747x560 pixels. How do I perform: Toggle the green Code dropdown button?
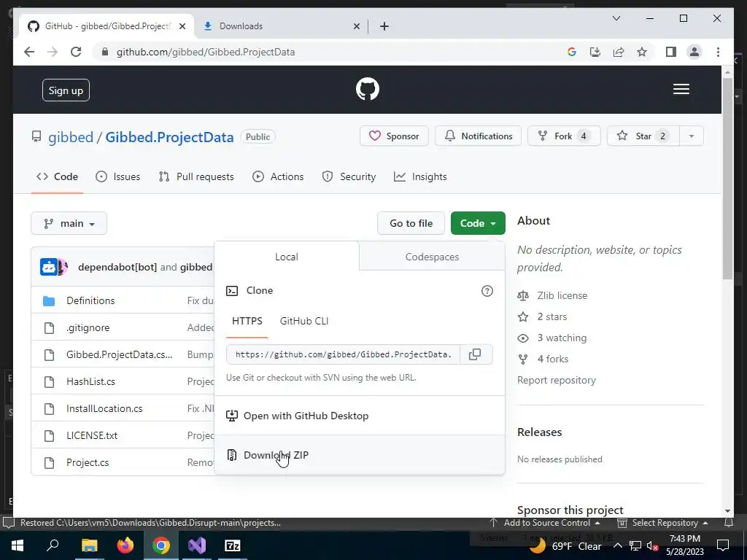click(x=478, y=223)
